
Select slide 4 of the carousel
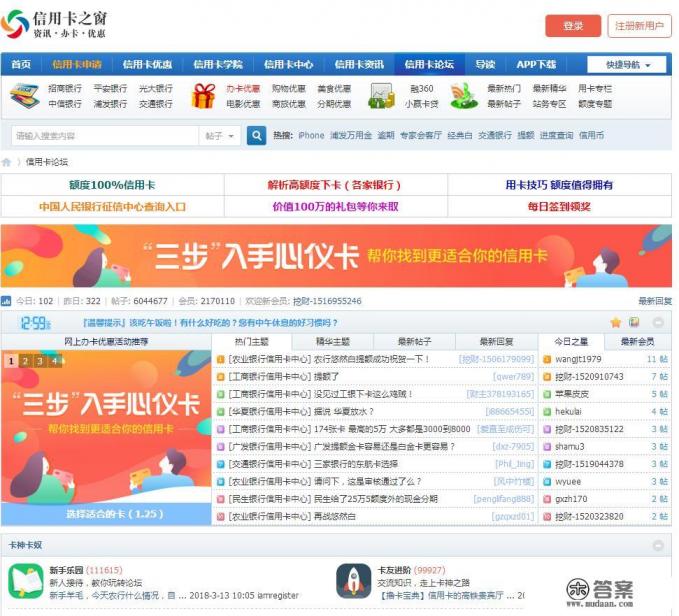[55, 361]
